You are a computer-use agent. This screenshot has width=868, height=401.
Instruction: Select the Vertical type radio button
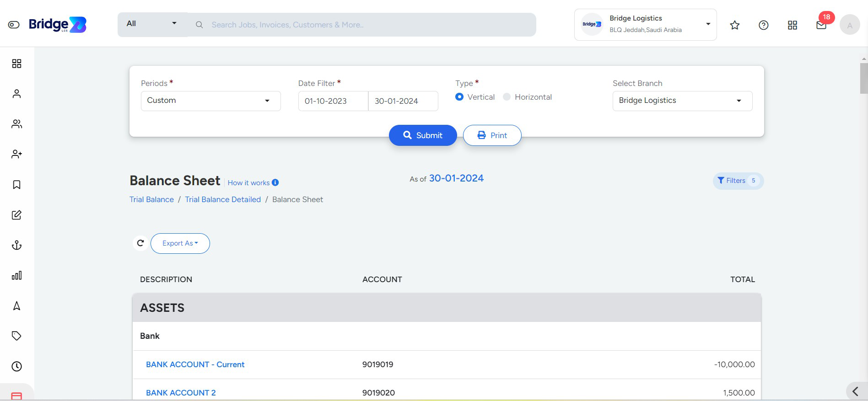click(x=459, y=97)
